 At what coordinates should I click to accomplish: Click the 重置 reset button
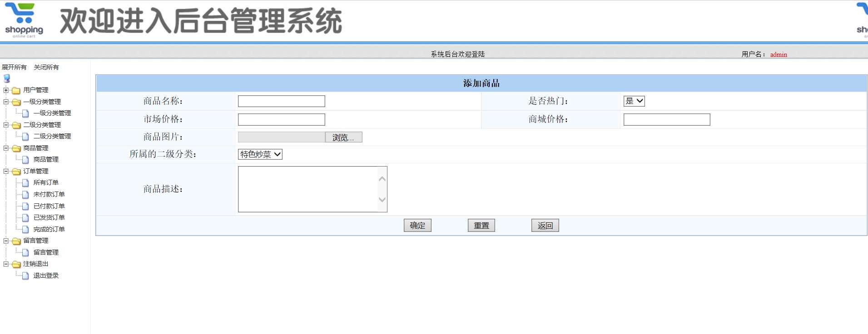click(481, 226)
